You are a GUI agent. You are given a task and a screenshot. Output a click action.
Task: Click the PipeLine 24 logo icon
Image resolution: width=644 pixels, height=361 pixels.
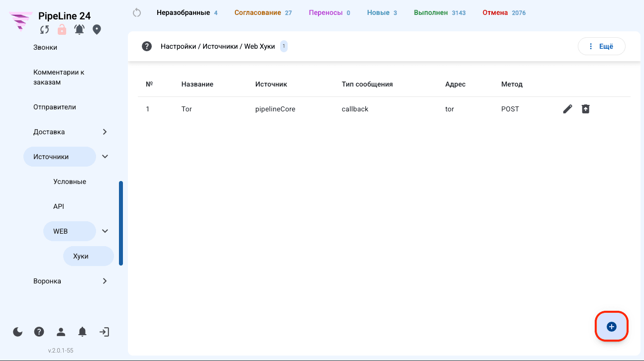pyautogui.click(x=21, y=22)
